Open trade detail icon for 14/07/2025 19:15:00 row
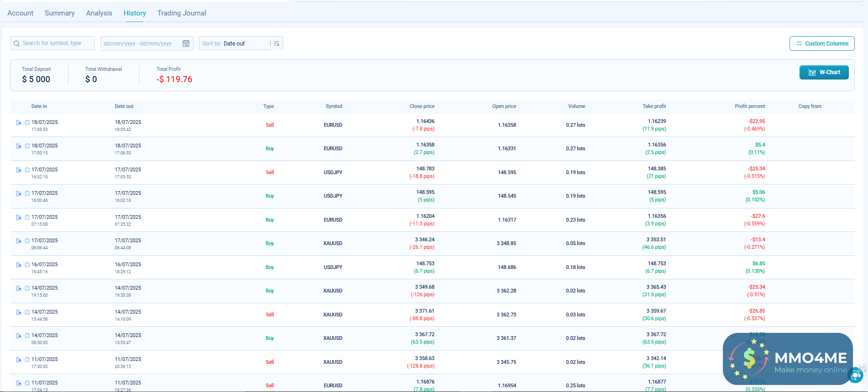 19,288
